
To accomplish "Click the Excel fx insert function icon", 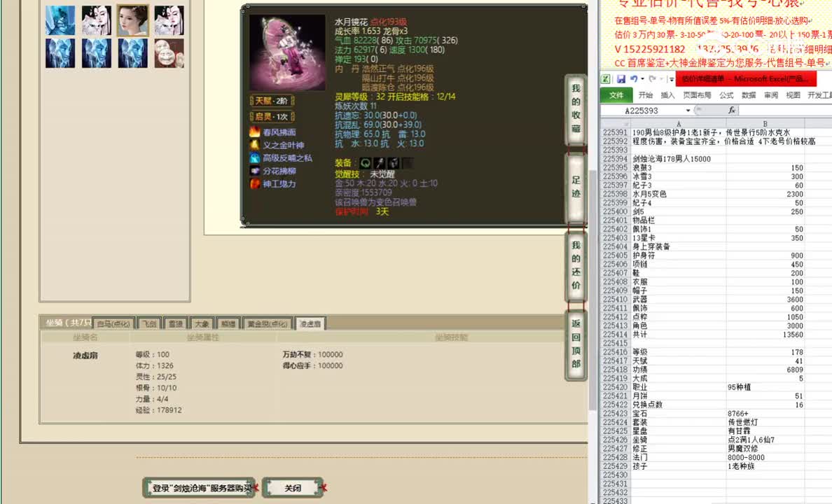I will [732, 111].
